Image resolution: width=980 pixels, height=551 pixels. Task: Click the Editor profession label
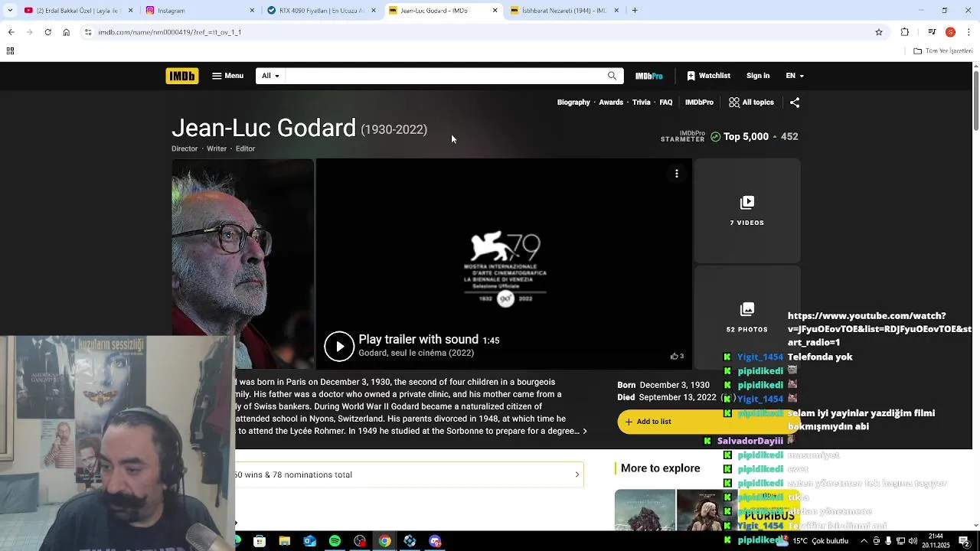pyautogui.click(x=245, y=148)
